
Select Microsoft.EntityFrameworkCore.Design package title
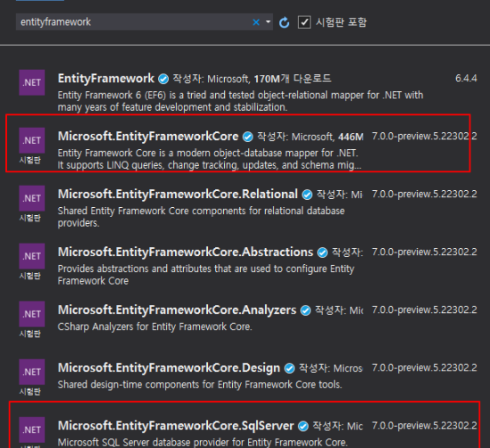169,368
